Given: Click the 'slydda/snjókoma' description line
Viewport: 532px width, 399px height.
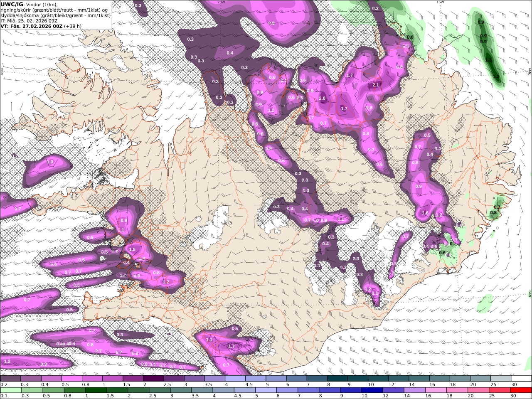Looking at the screenshot, I should pos(56,15).
